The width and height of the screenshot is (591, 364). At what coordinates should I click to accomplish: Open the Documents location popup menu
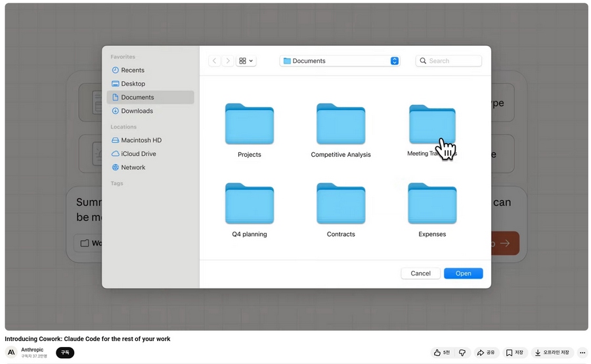[339, 61]
